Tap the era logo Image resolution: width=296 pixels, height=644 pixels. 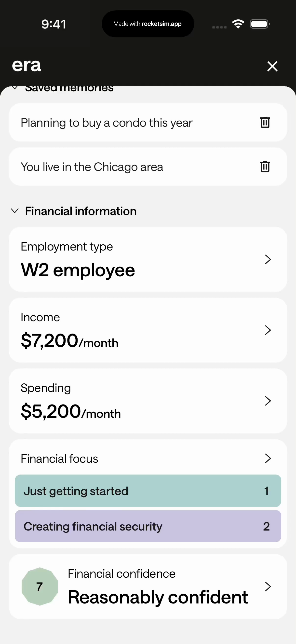tap(27, 66)
